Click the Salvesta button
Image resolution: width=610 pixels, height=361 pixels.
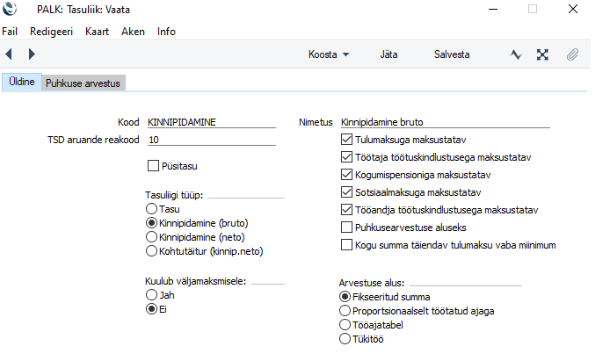452,54
